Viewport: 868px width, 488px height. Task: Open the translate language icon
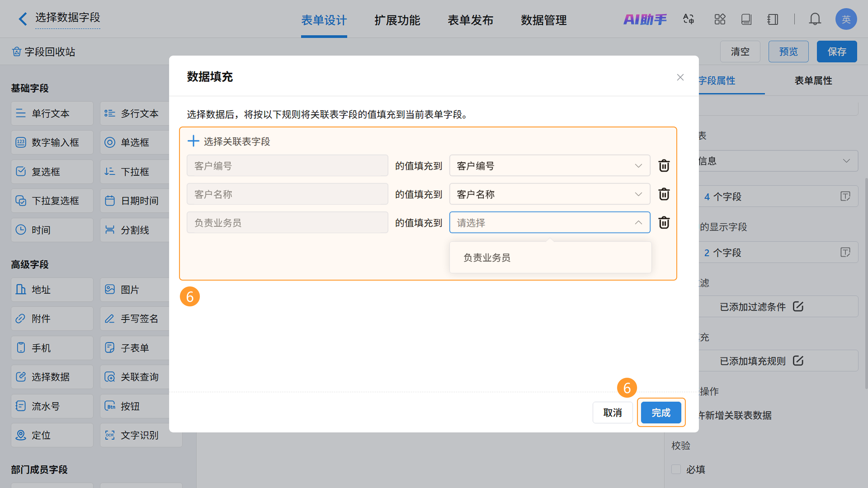(x=688, y=19)
